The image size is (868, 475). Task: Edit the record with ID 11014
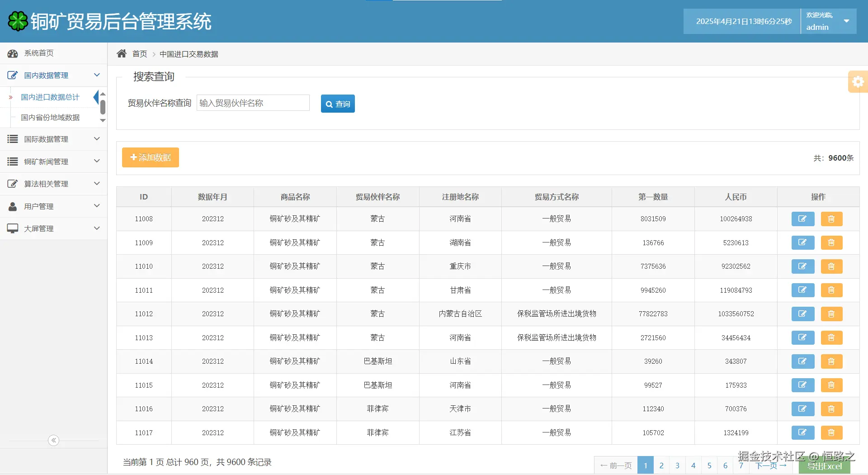point(802,361)
